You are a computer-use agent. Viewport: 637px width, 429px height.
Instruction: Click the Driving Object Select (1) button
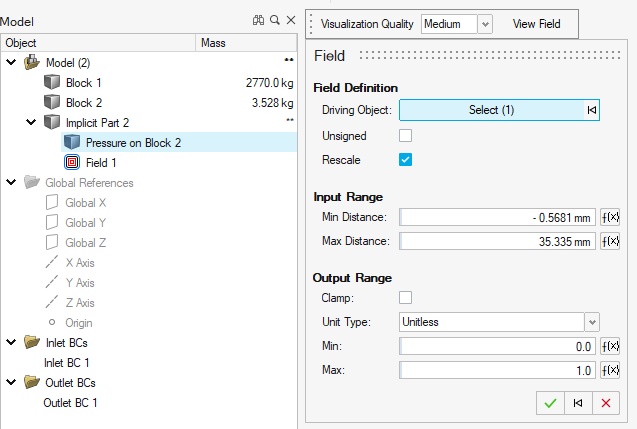tap(491, 110)
